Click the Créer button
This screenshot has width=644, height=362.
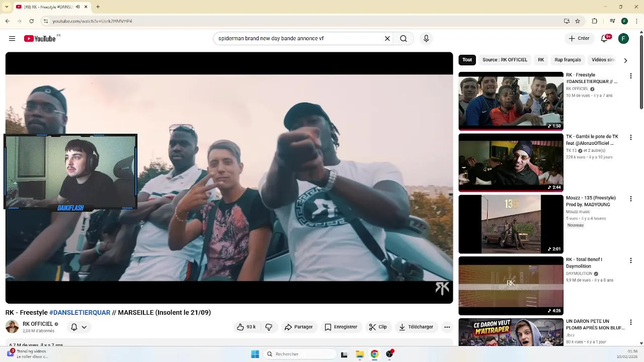pos(579,38)
